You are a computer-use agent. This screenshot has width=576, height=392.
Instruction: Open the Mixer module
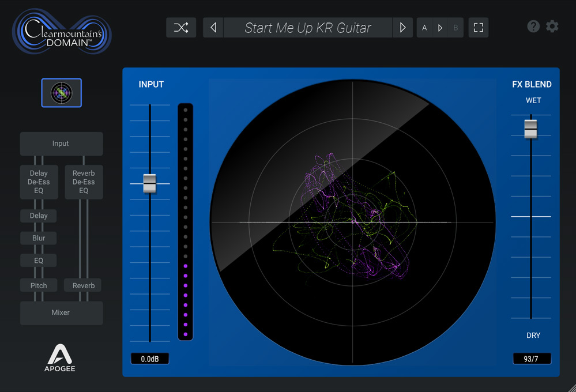(61, 312)
